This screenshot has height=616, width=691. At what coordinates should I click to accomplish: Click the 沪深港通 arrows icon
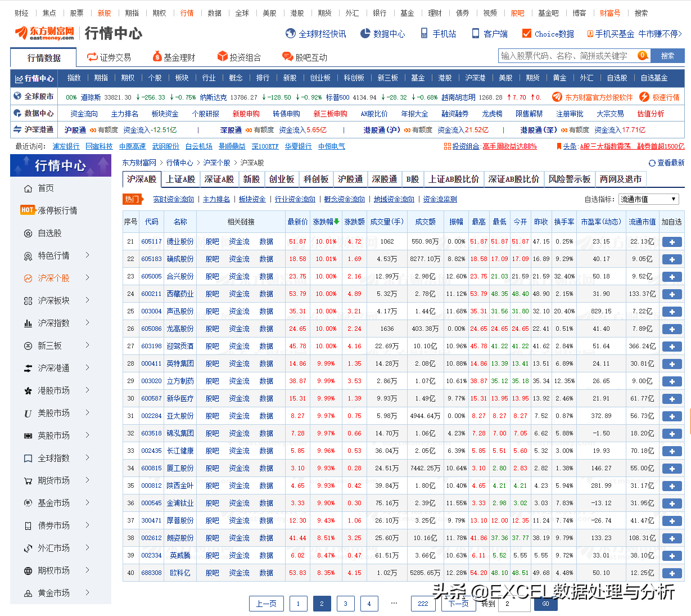point(28,368)
